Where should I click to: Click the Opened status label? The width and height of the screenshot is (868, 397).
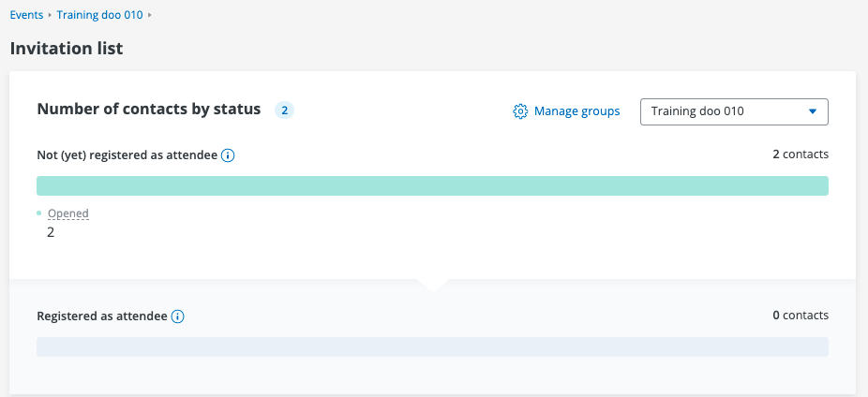point(68,213)
